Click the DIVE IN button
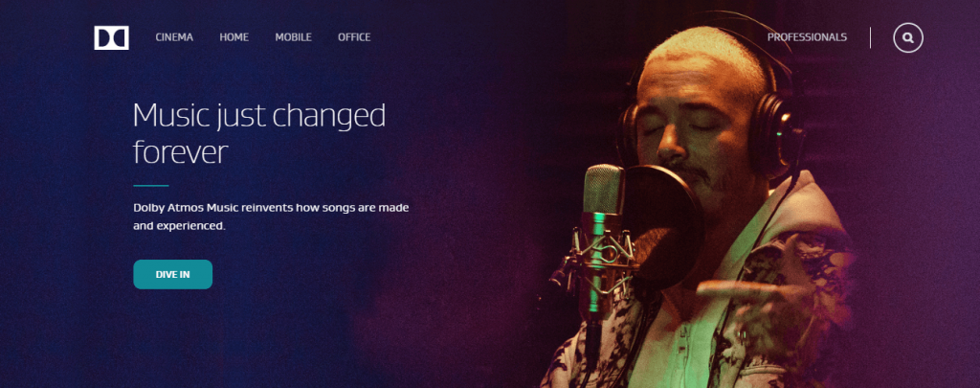 tap(172, 274)
